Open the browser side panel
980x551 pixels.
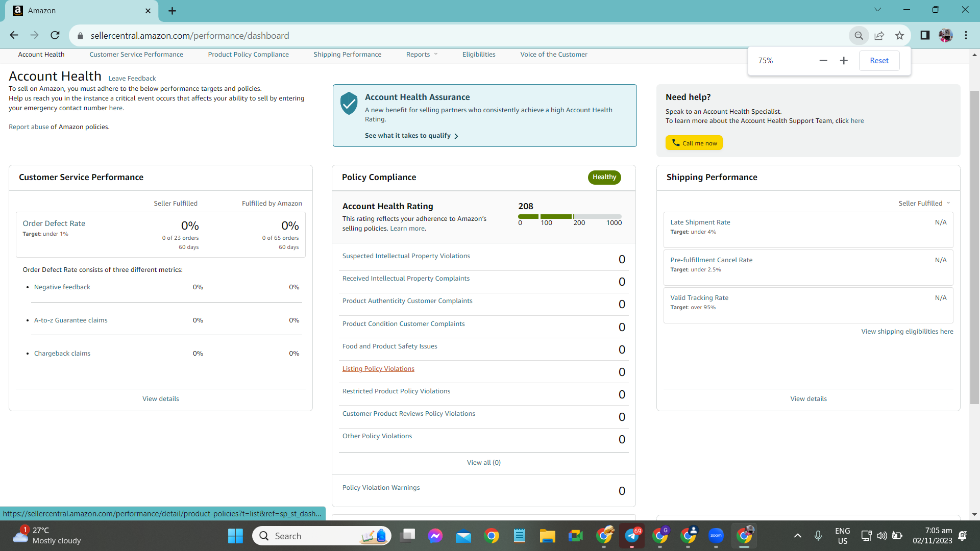pyautogui.click(x=925, y=35)
